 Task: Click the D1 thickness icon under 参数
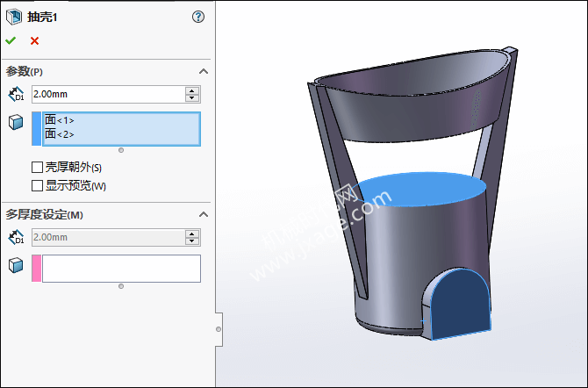pos(15,95)
